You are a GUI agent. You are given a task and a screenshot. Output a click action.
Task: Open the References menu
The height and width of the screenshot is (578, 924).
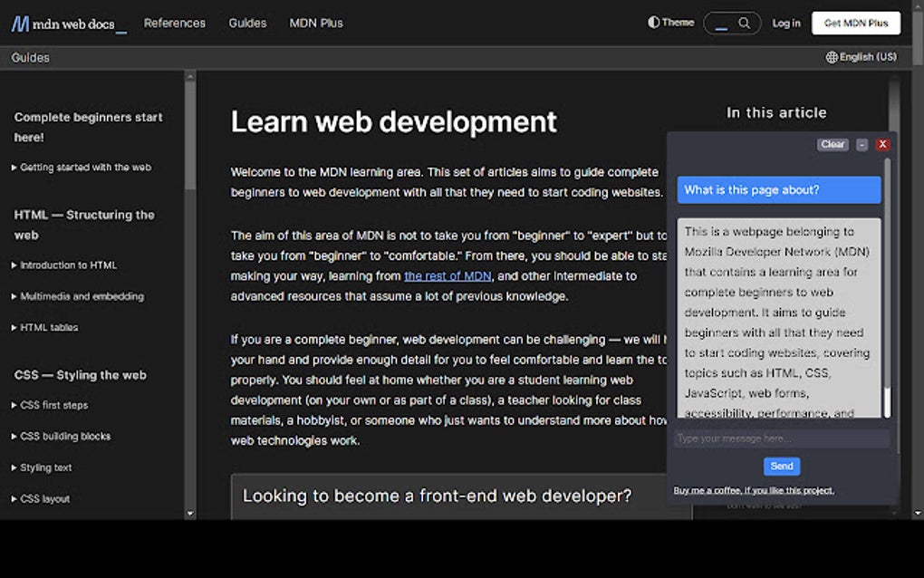pos(175,24)
